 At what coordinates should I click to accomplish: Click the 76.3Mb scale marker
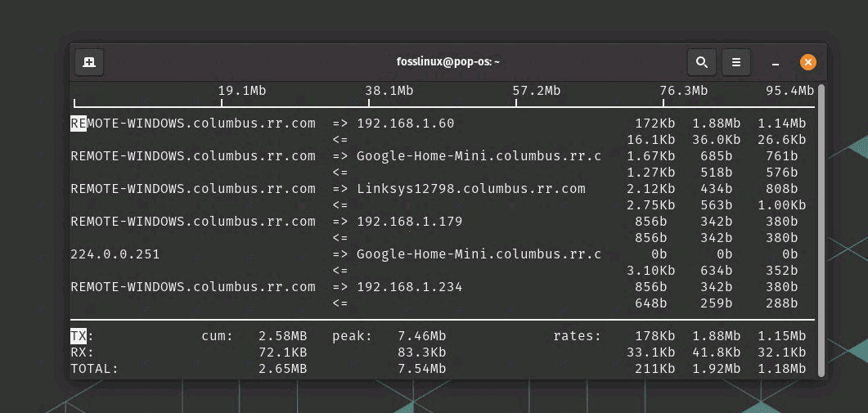(x=684, y=90)
